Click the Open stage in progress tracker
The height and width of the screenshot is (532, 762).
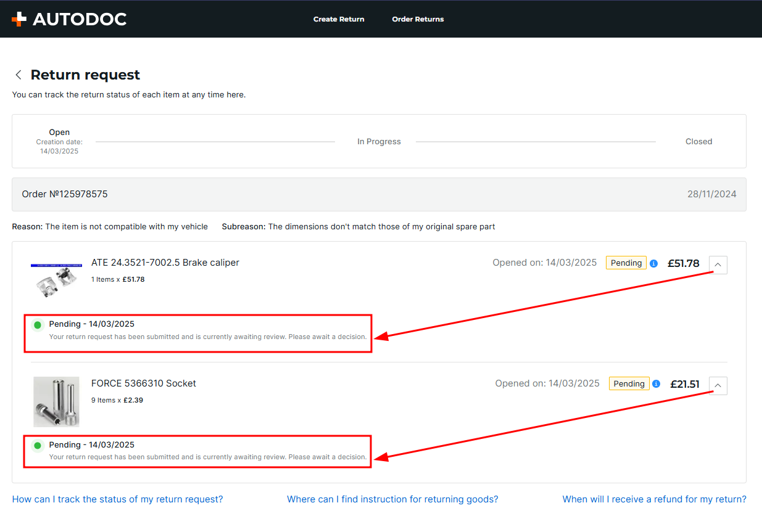click(x=59, y=133)
